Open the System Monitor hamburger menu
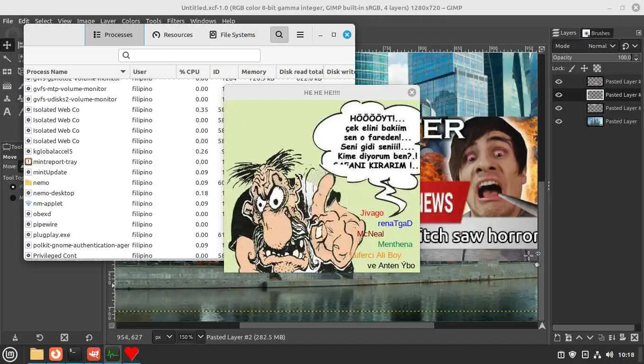This screenshot has height=364, width=644. [300, 35]
